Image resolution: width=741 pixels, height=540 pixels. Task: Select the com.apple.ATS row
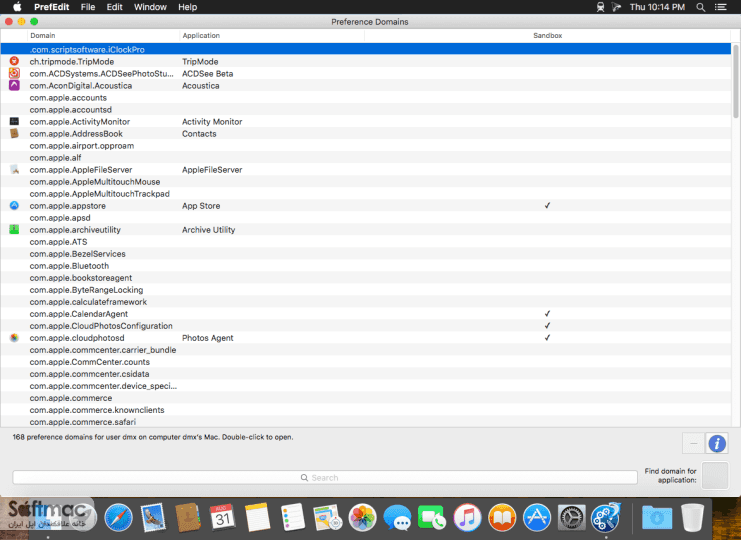(x=366, y=241)
